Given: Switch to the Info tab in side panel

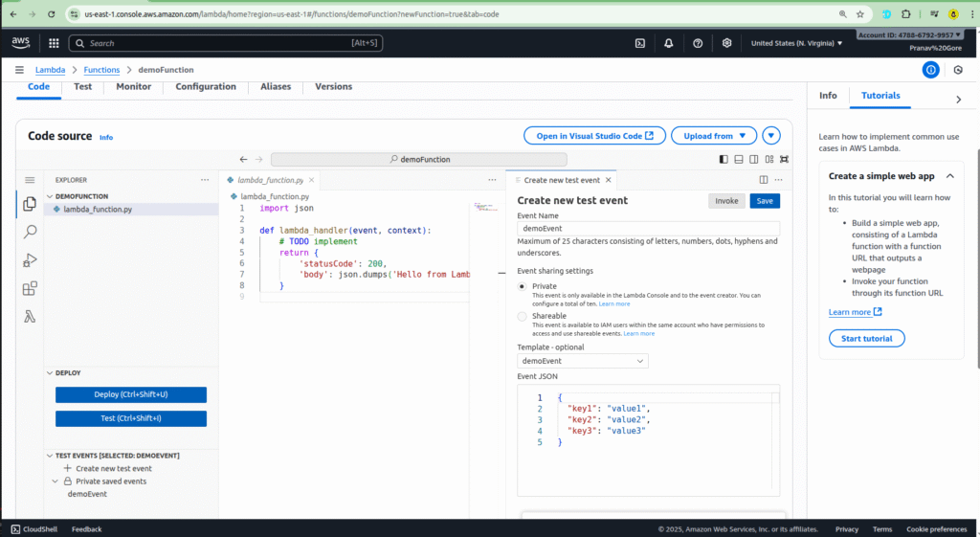Looking at the screenshot, I should point(828,96).
